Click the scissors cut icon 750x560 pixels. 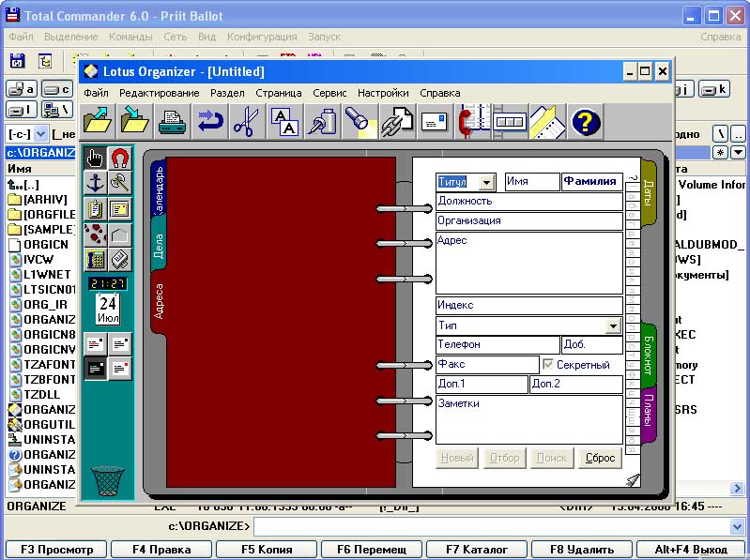tap(245, 122)
